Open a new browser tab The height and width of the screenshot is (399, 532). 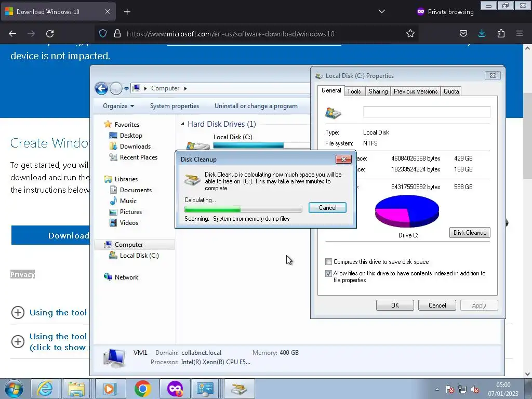coord(127,12)
